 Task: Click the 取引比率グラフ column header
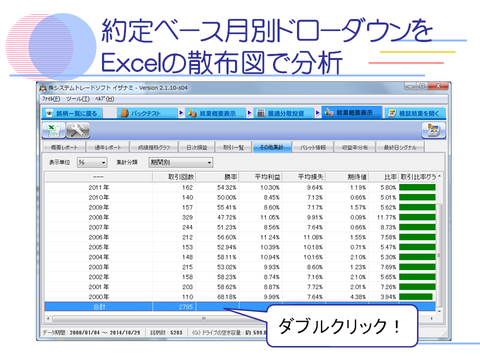[x=418, y=177]
